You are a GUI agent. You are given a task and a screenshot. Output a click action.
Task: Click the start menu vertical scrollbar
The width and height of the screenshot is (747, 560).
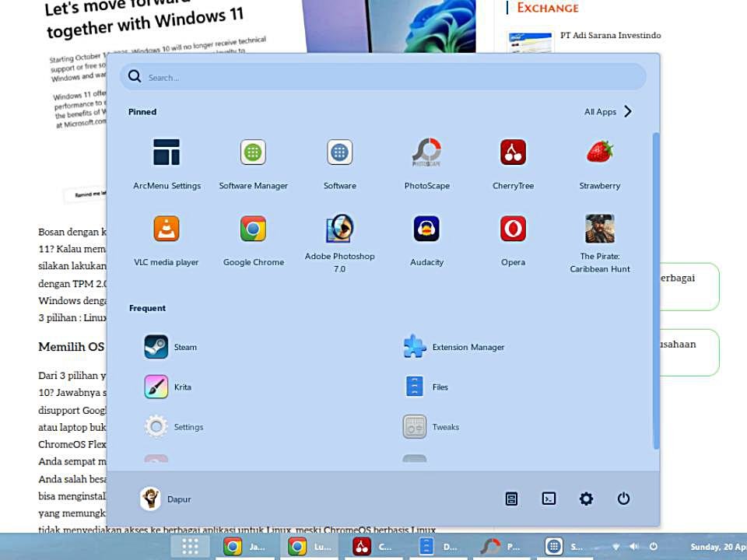pos(656,290)
